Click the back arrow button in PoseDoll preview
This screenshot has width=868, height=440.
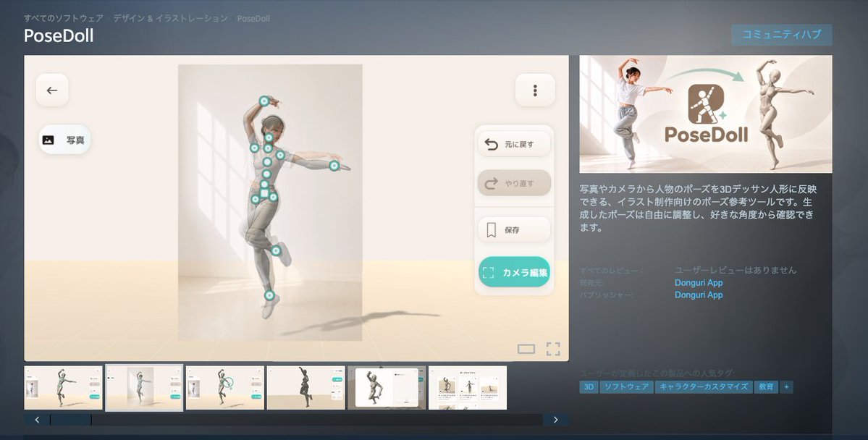[x=52, y=90]
